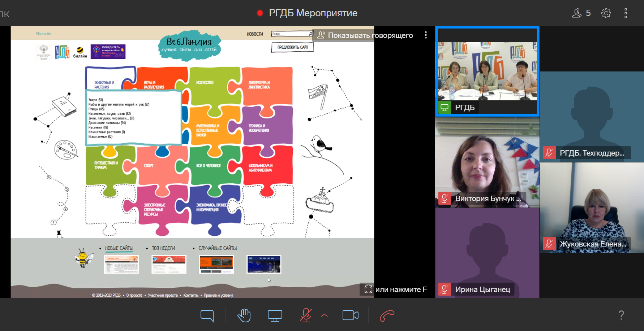Click the VKontakte link
The width and height of the screenshot is (644, 331).
coord(43,34)
